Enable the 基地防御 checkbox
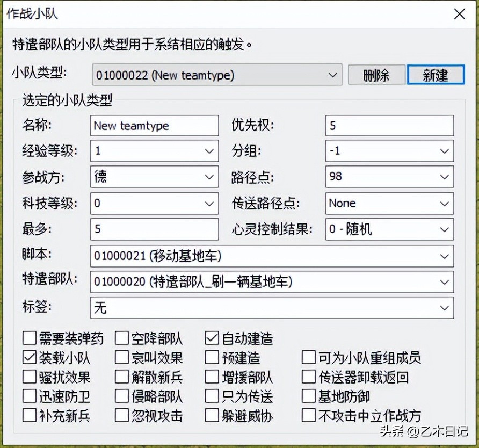The image size is (479, 448). pos(309,396)
